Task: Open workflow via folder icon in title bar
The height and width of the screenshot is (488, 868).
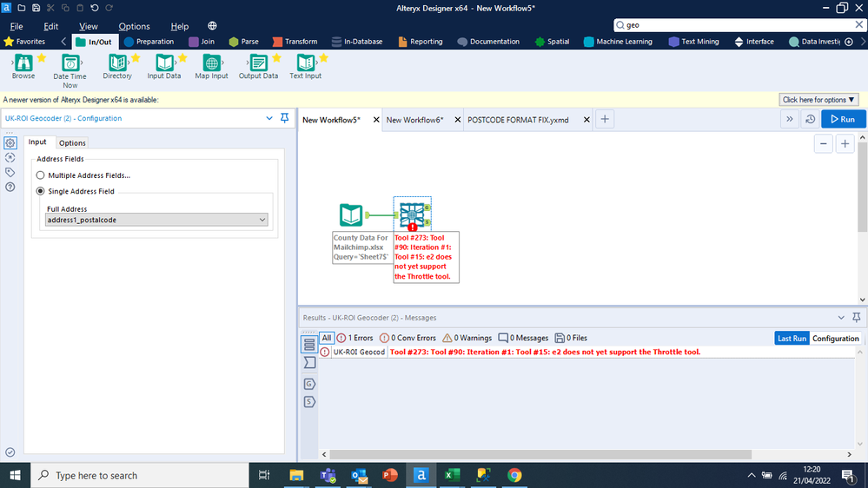Action: (x=21, y=8)
